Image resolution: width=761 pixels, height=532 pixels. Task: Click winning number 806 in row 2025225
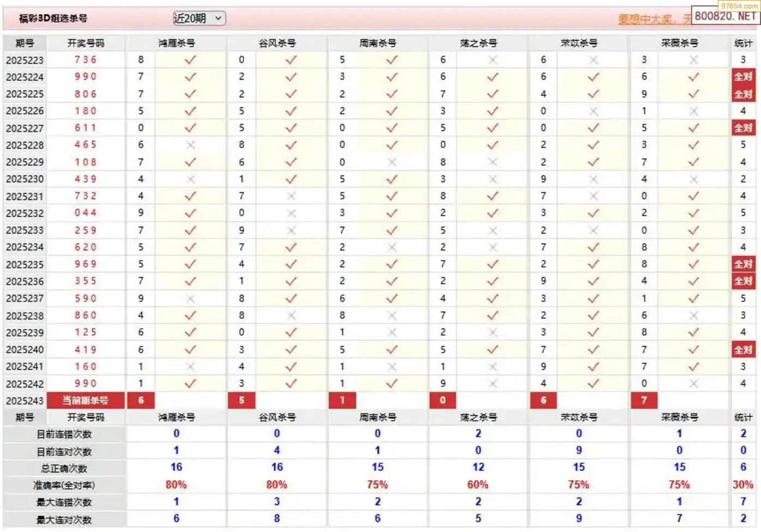(x=86, y=94)
